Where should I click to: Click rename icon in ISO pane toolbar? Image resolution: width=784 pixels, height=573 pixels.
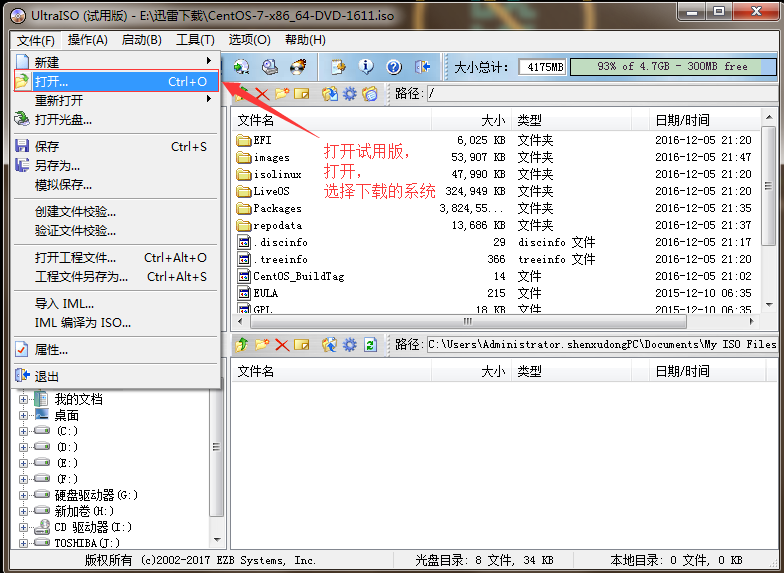point(302,94)
